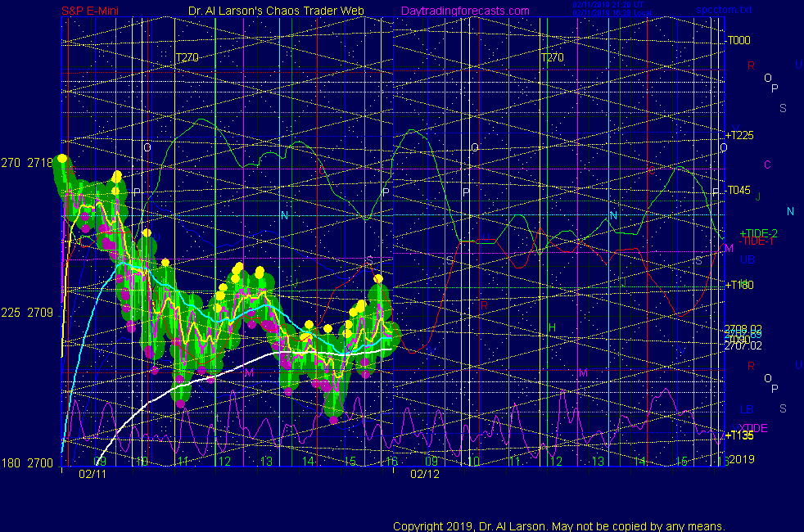Click the "spcctom.txt" file name
Viewport: 804px width, 532px height.
(724, 10)
